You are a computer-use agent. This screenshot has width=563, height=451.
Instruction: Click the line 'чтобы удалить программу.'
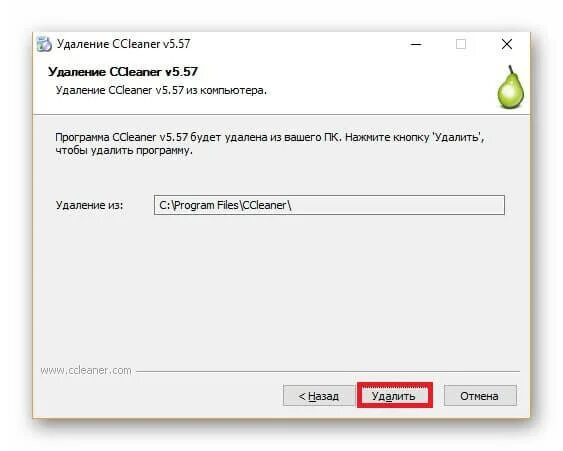click(124, 150)
